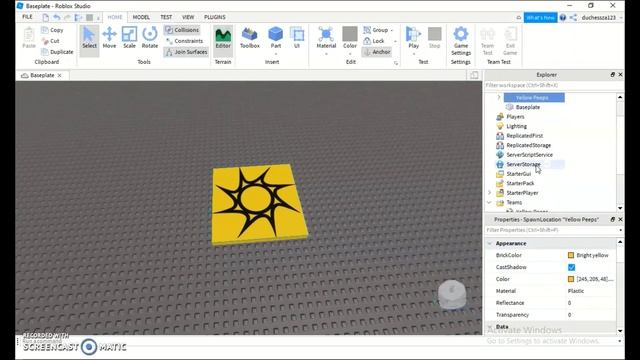Click the share icon near username

(573, 17)
